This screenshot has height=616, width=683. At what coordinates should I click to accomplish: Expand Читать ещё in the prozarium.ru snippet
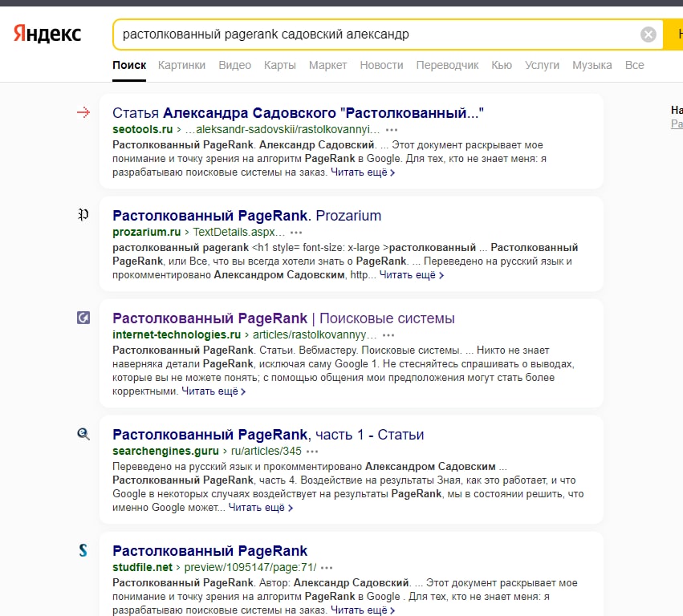pyautogui.click(x=411, y=275)
